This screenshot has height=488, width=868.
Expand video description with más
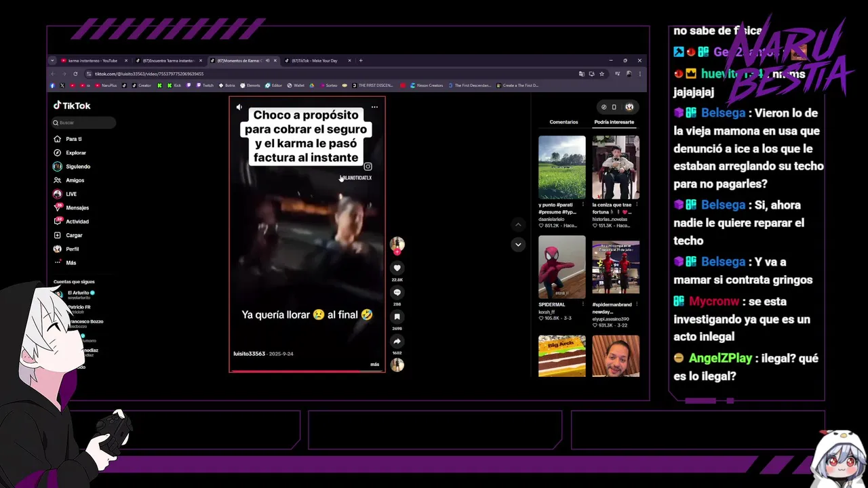coord(375,365)
